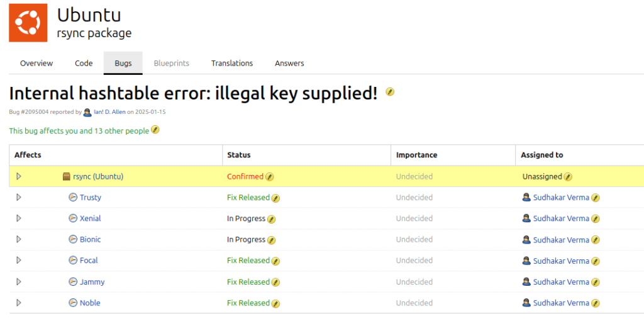Expand the Focal row details
This screenshot has height=323, width=644.
click(19, 260)
